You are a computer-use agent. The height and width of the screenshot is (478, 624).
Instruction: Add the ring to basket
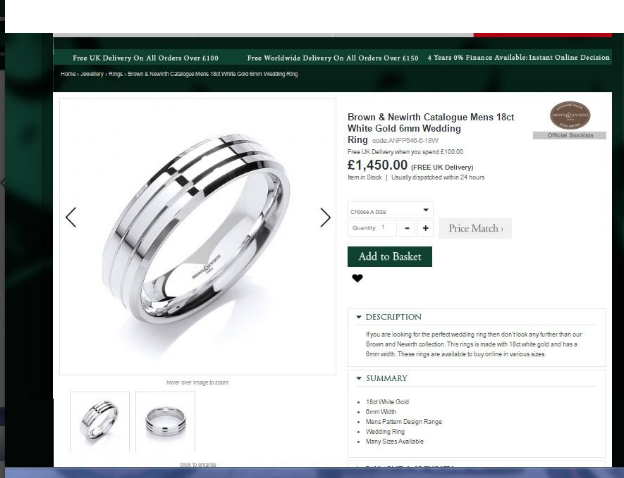click(390, 256)
